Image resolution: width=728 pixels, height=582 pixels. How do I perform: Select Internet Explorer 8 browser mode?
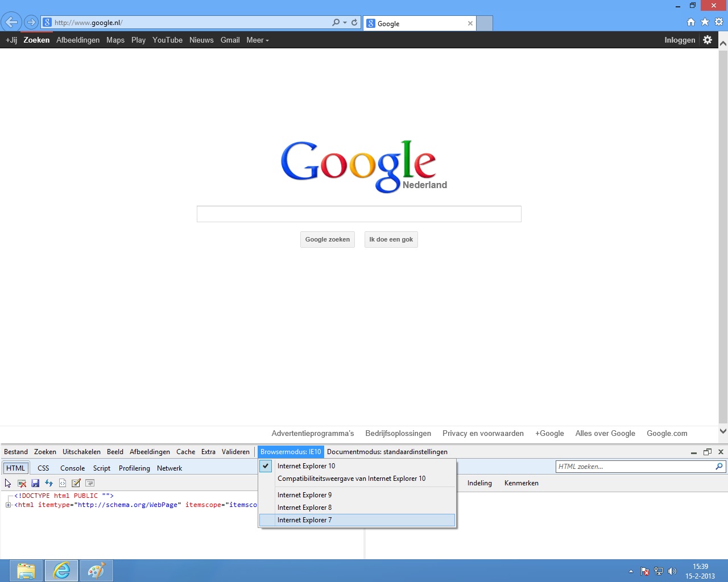(x=357, y=508)
